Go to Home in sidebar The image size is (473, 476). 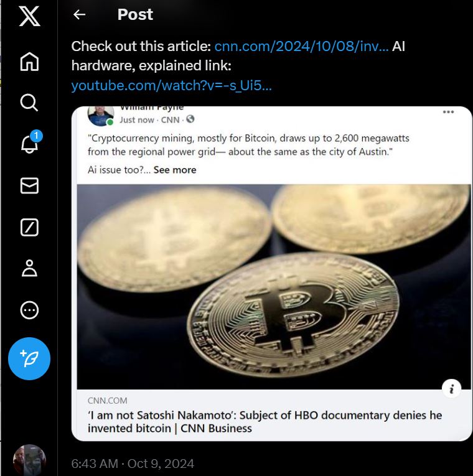click(29, 62)
